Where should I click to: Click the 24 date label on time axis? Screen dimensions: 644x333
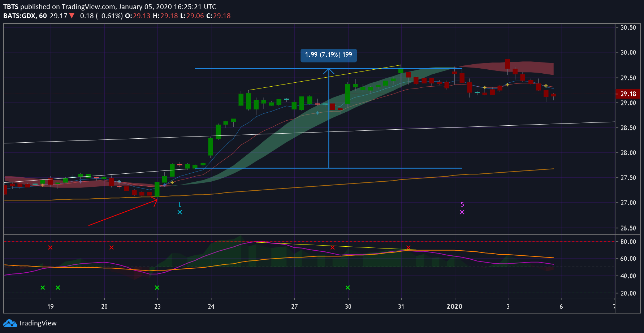tap(211, 307)
